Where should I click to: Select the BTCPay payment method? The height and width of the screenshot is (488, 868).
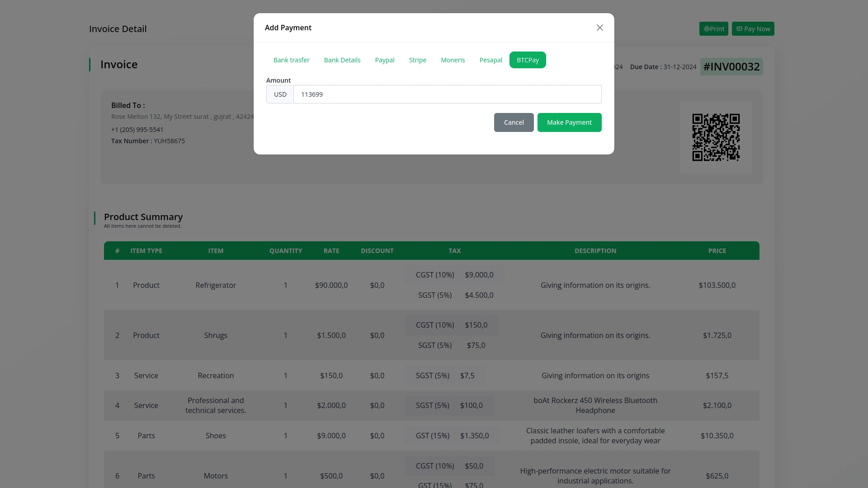click(x=527, y=60)
